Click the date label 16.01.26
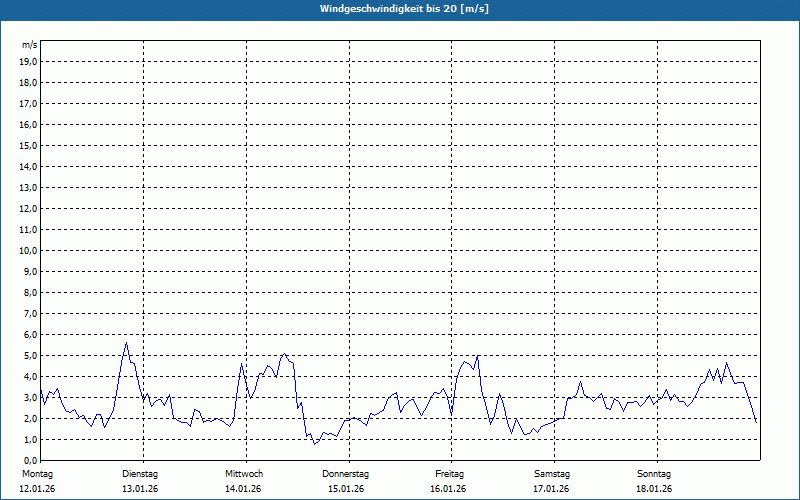This screenshot has height=500, width=800. tap(449, 489)
